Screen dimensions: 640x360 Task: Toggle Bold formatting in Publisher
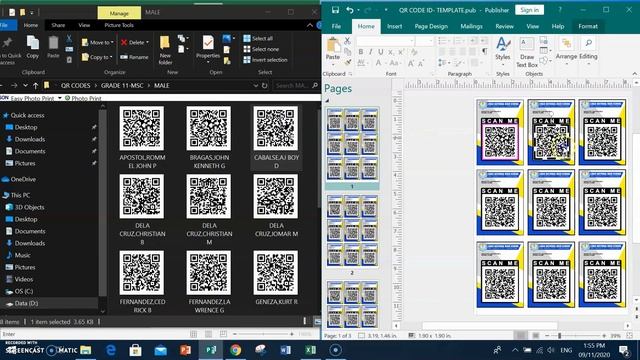tap(360, 52)
